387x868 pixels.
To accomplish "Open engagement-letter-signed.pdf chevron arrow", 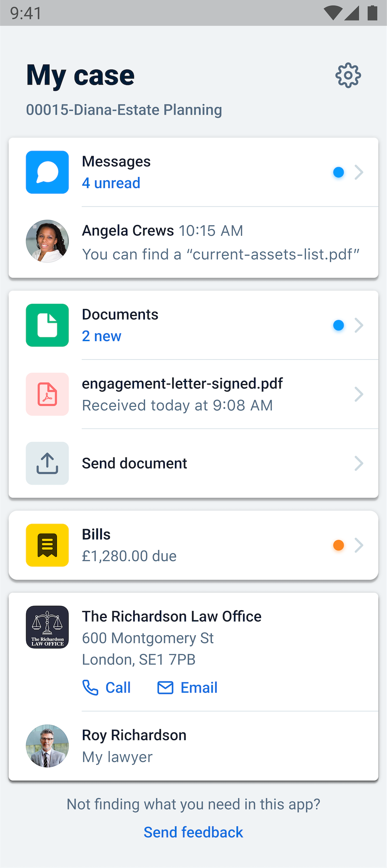I will (359, 394).
